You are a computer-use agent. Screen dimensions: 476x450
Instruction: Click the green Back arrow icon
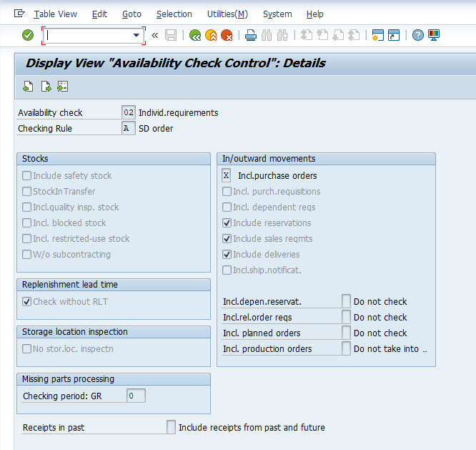[195, 35]
